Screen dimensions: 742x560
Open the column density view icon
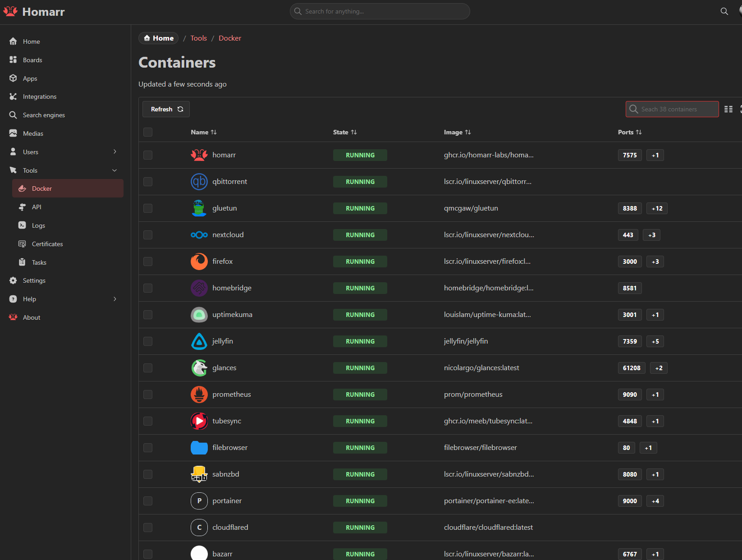click(728, 109)
